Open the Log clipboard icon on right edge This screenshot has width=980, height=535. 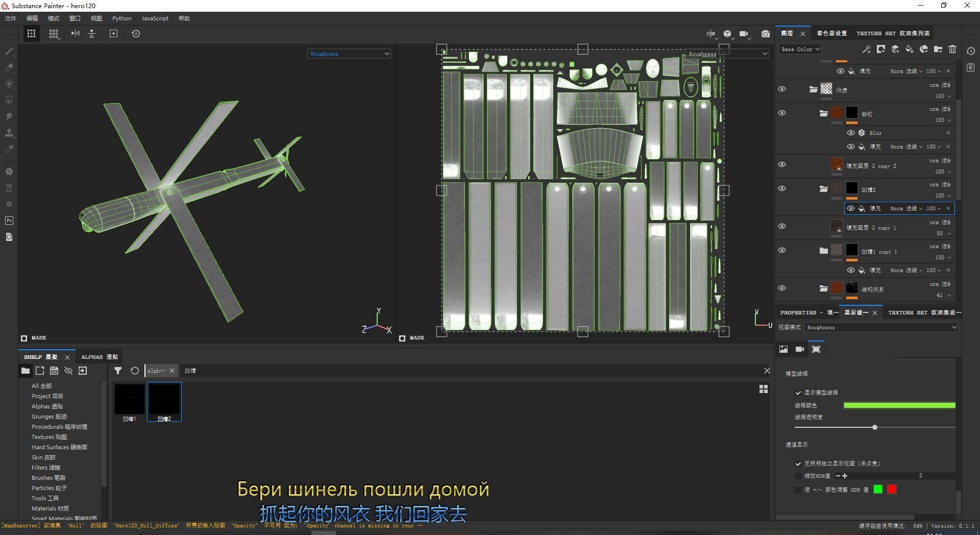pos(971,67)
